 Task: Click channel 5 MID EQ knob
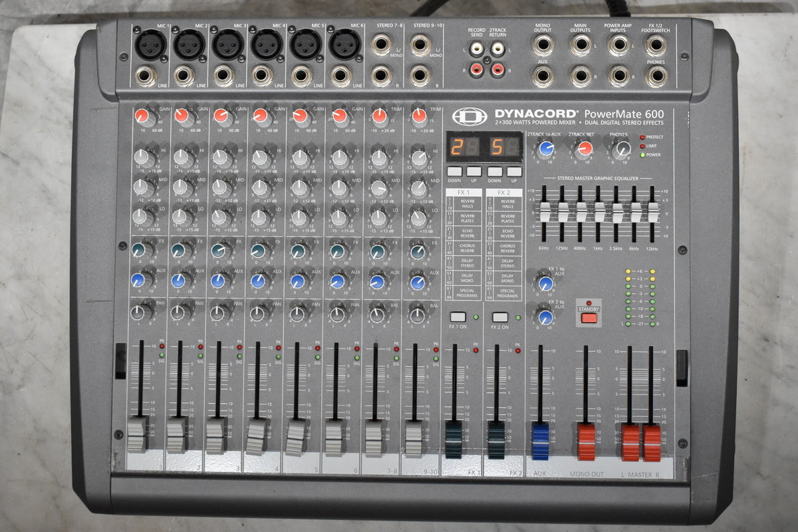coord(300,188)
